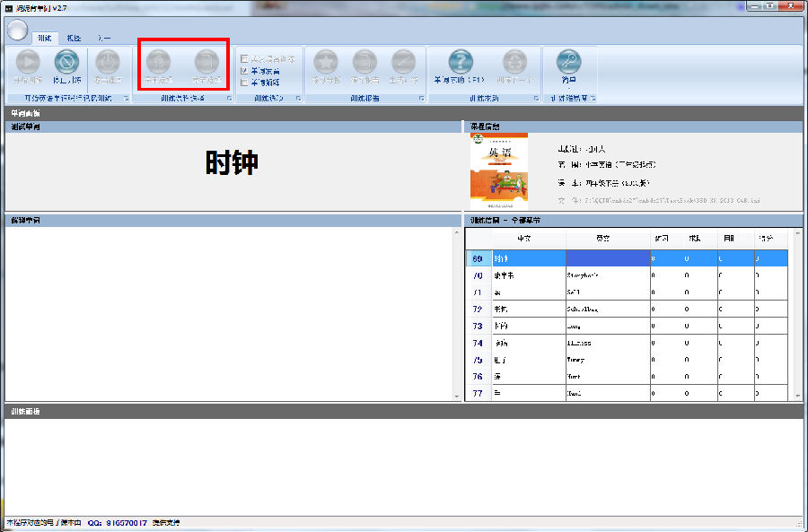Image resolution: width=808 pixels, height=532 pixels.
Task: Click the blue stop training icon
Action: pyautogui.click(x=66, y=62)
